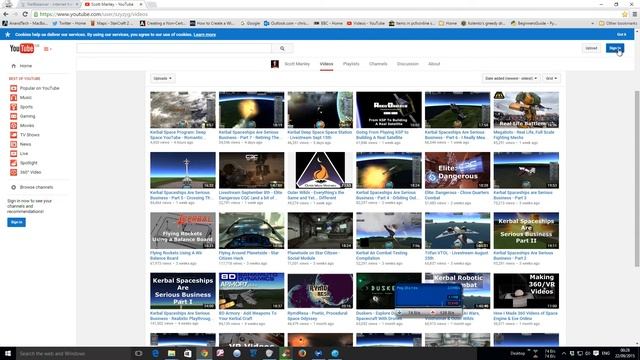The width and height of the screenshot is (640, 360).
Task: Click sidebar Sign in button
Action: coord(16,222)
